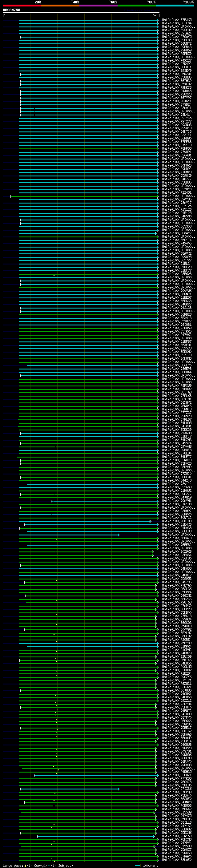This screenshot has width=197, height=868.
Task: Open hit UniRef100_Q8L4L4
Action: (177, 115)
